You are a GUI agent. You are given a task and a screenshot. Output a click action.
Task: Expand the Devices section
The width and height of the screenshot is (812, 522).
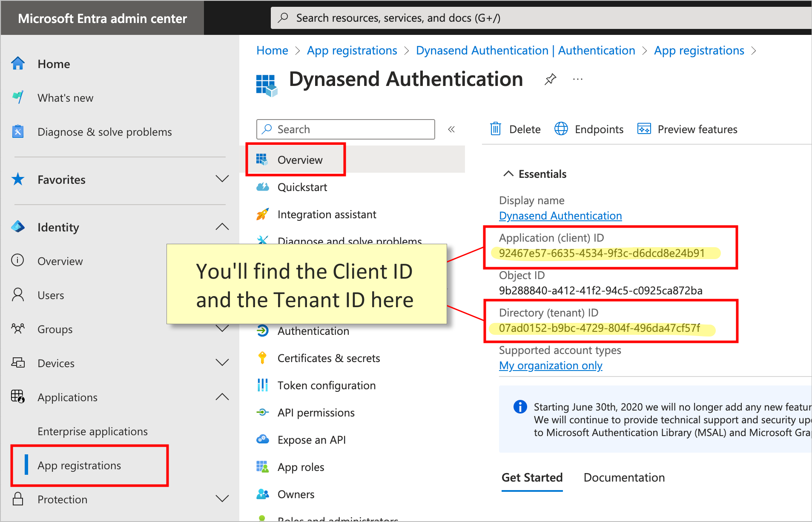[x=222, y=362]
